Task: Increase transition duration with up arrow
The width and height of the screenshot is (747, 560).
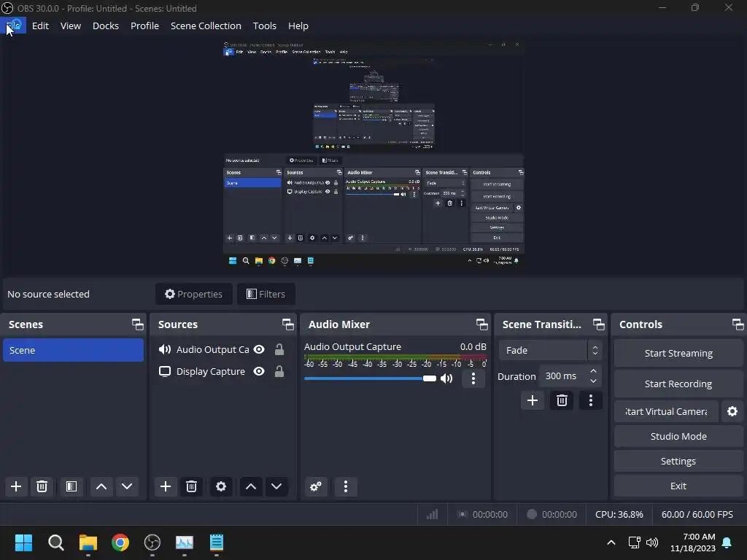Action: pos(593,370)
